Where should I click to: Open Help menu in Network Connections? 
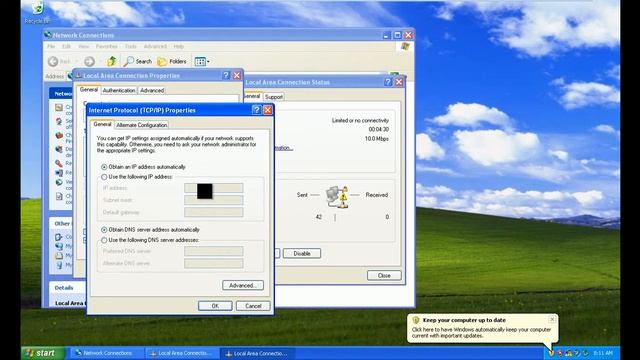[179, 47]
